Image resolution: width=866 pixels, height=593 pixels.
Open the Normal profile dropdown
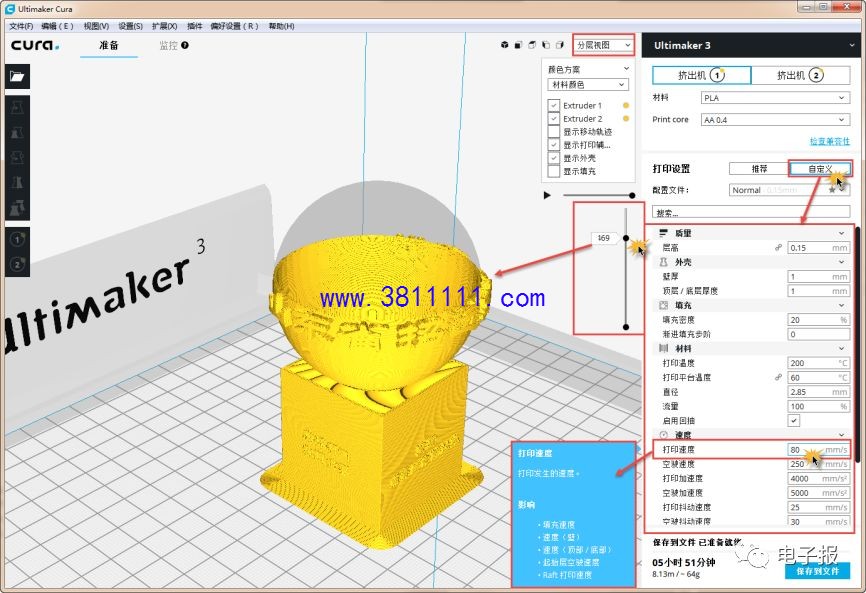(x=788, y=190)
